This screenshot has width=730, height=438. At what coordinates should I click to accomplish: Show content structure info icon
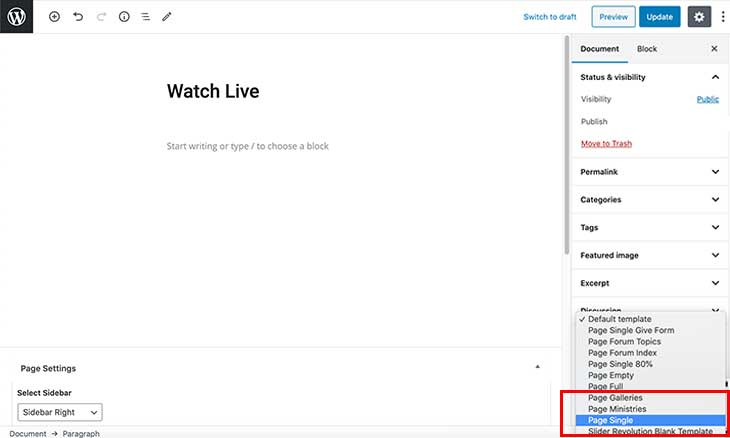coord(124,17)
